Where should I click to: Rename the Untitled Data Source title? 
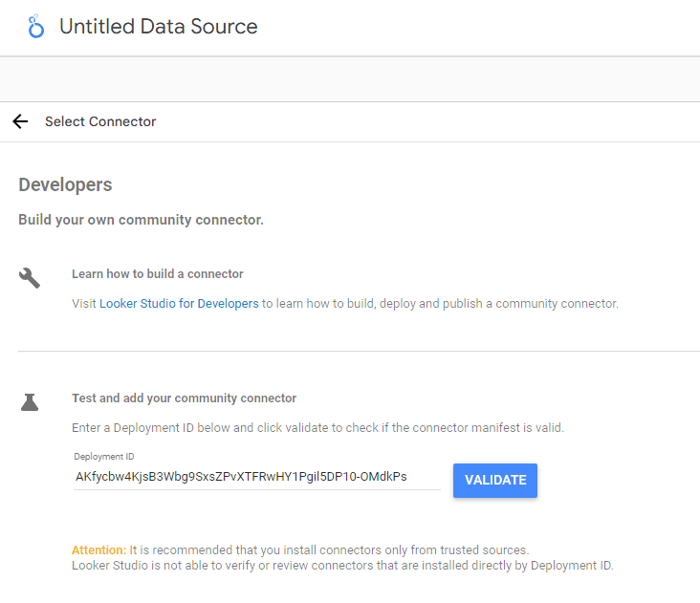(x=158, y=27)
